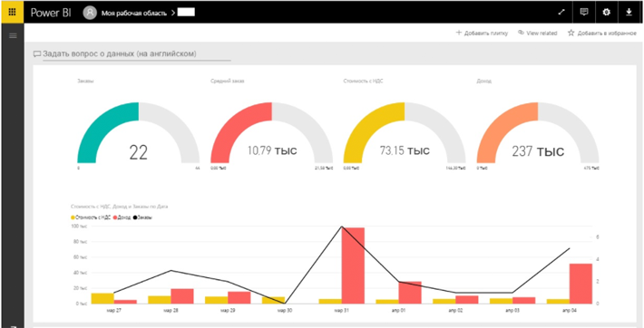The width and height of the screenshot is (644, 328).
Task: Click the апр 03 axis label
Action: 512,311
